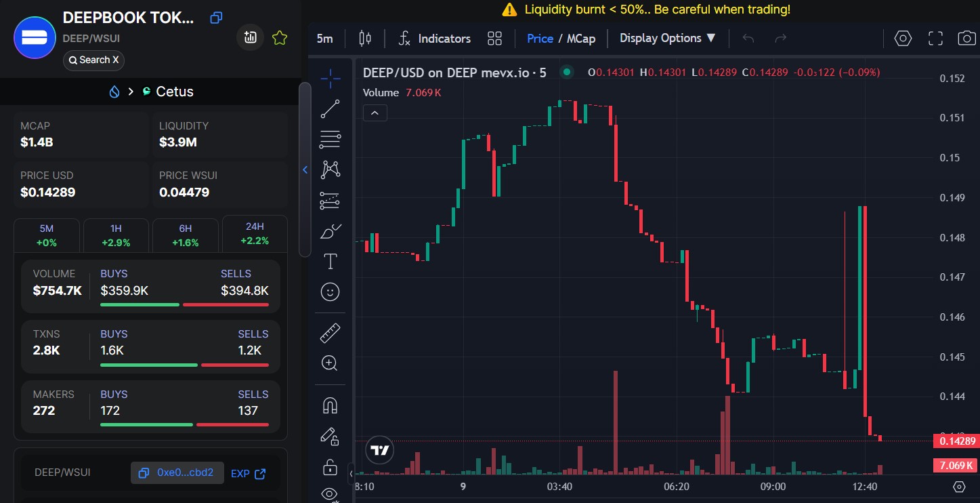The width and height of the screenshot is (980, 503).
Task: Toggle magnet snapping mode
Action: [330, 405]
